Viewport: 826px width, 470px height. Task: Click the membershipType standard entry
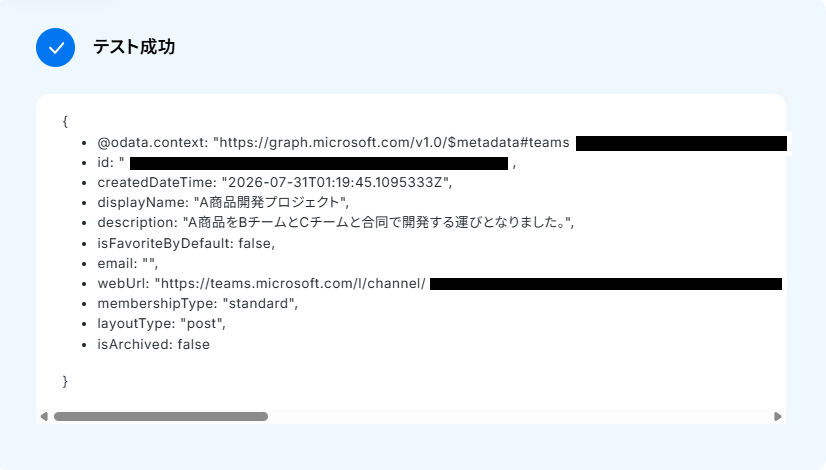198,303
